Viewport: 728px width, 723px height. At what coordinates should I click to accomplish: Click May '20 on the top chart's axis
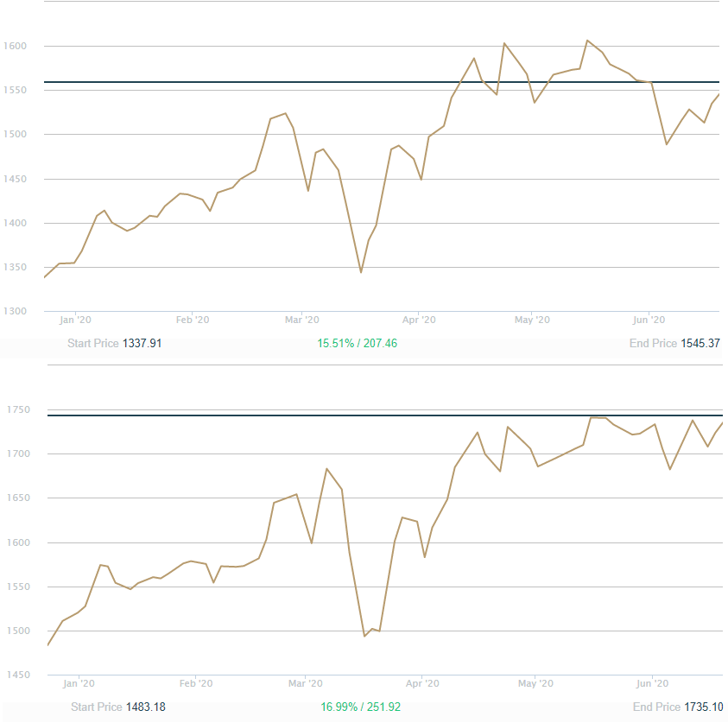click(532, 320)
